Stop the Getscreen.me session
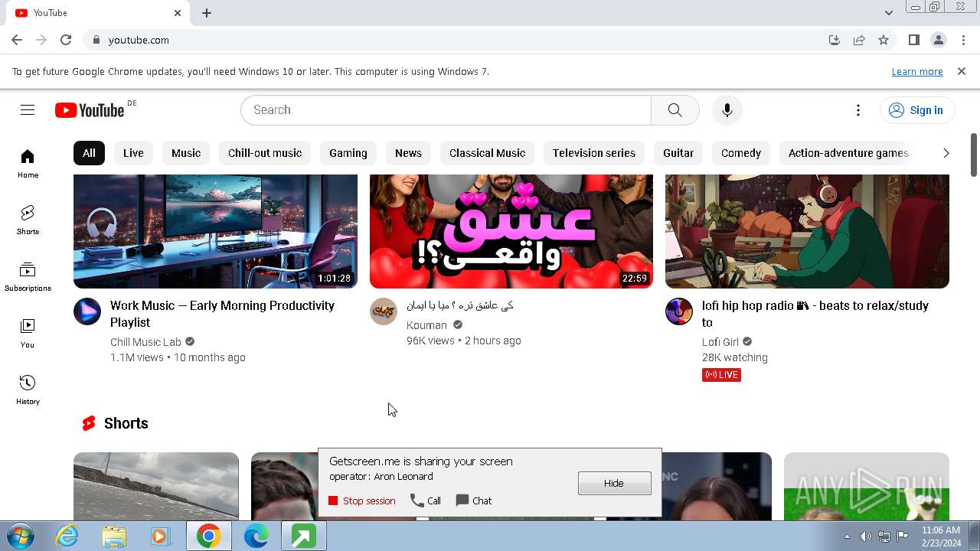 pyautogui.click(x=361, y=500)
